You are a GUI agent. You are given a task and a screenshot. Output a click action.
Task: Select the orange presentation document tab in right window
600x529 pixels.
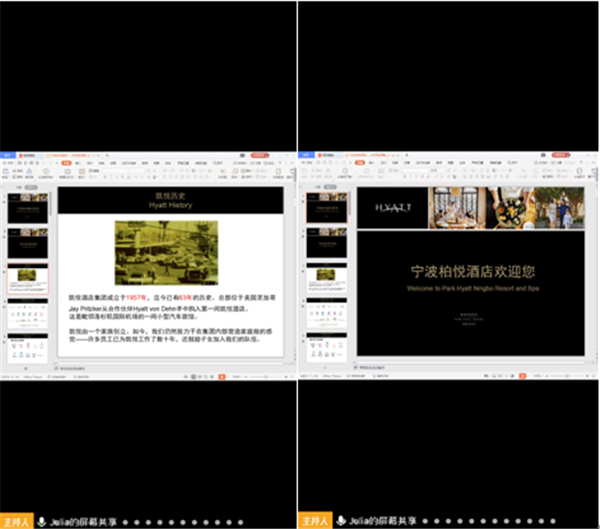[369, 155]
